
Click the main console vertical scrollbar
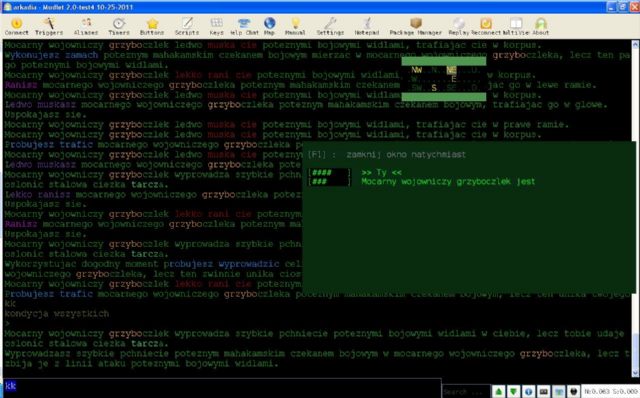(636, 208)
